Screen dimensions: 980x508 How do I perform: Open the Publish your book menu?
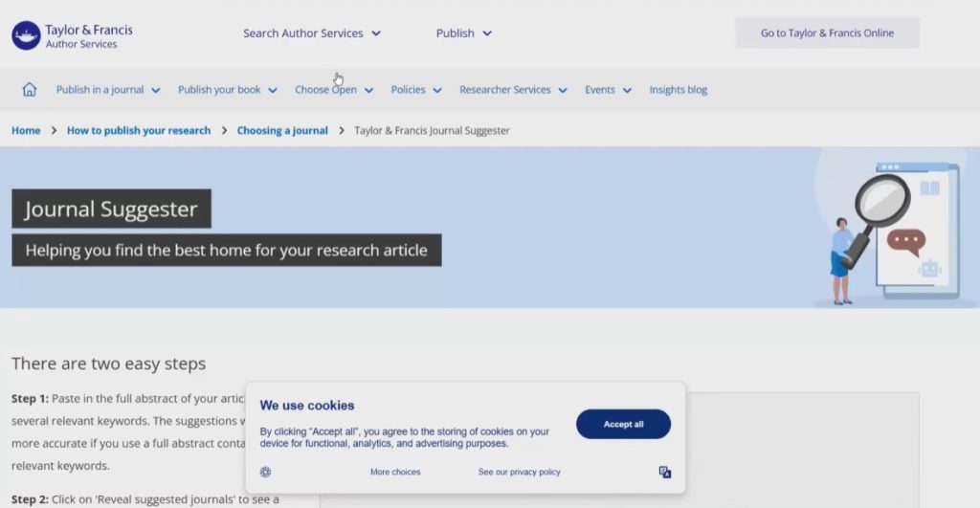pyautogui.click(x=227, y=90)
